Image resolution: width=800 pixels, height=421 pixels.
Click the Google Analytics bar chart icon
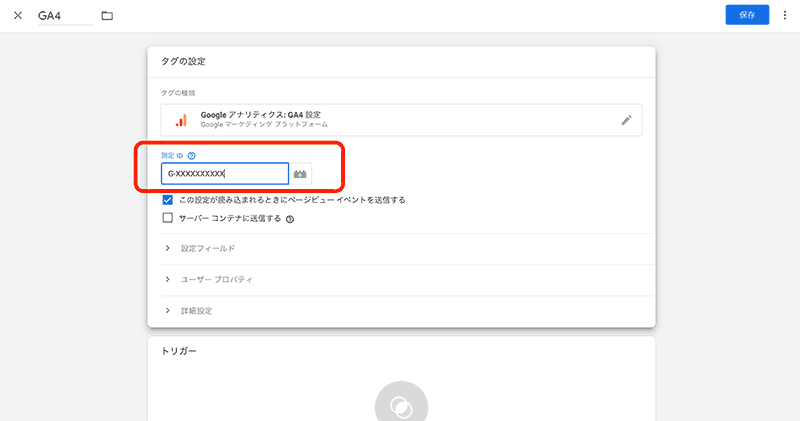181,120
